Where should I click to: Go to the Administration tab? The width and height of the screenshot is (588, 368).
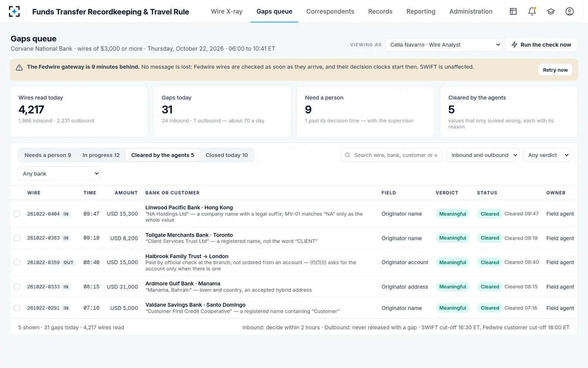pos(471,11)
